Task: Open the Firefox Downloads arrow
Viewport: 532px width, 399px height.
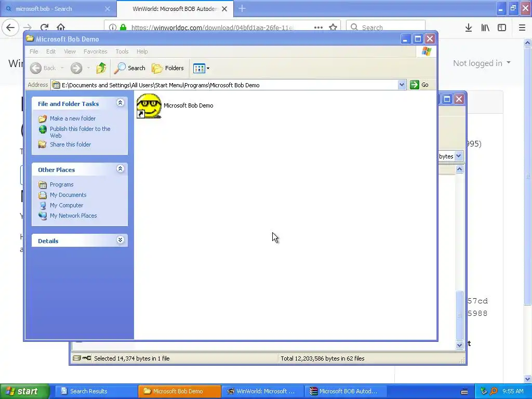Action: tap(469, 28)
